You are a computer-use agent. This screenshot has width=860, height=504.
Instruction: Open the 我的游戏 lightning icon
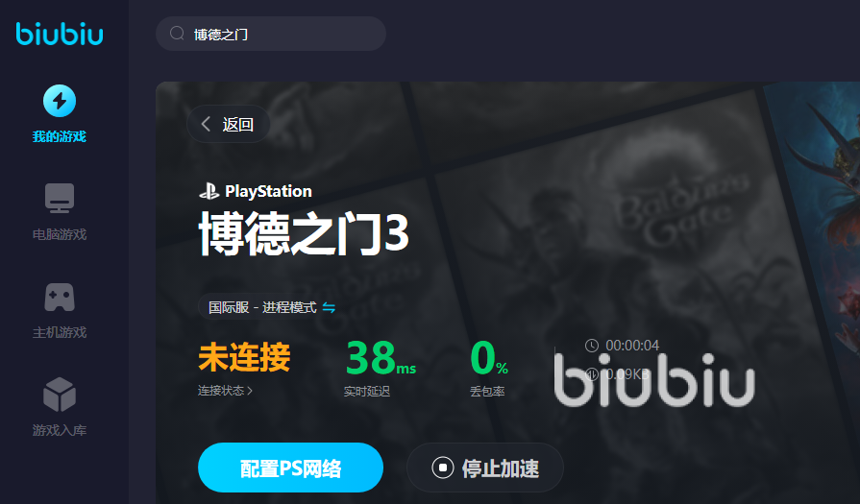click(60, 101)
